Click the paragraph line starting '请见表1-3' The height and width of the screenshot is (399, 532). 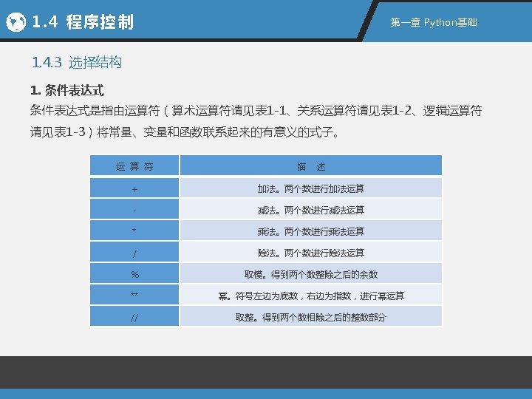pos(185,132)
